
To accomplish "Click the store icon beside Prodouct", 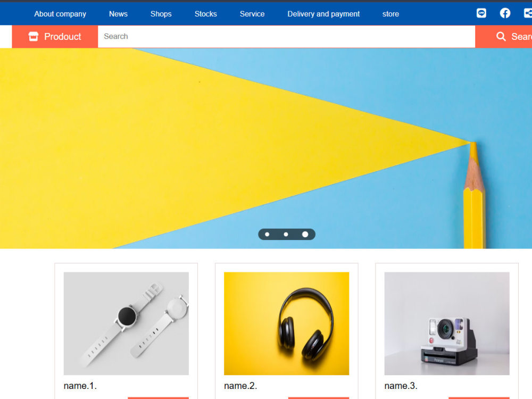I will coord(33,36).
